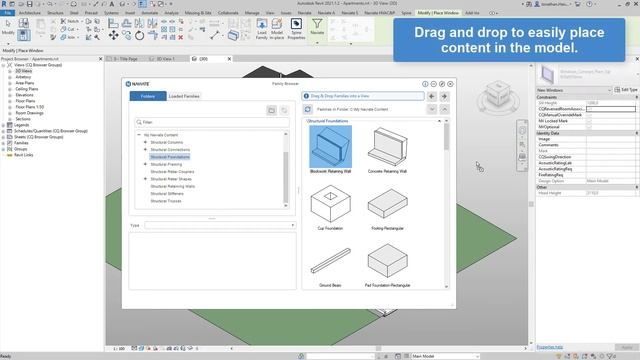Click the window type preview icon in Properties

tap(547, 76)
